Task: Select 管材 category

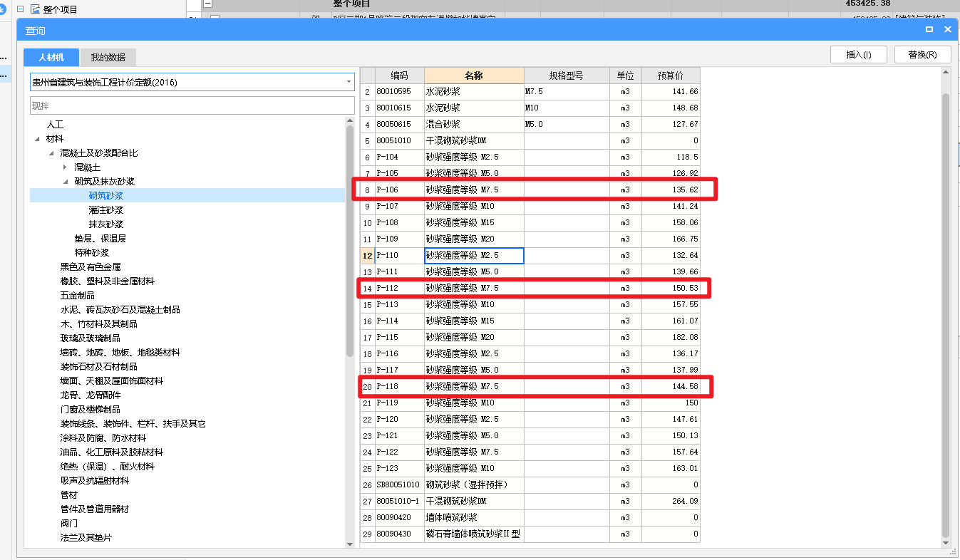Action: click(x=69, y=495)
